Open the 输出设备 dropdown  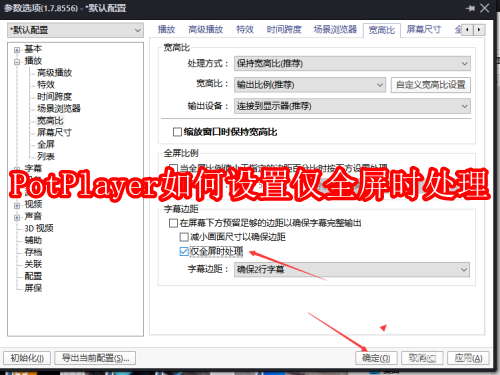click(352, 106)
